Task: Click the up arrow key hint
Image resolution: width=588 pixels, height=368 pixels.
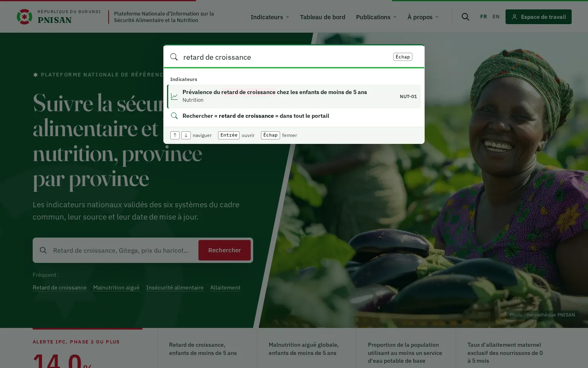Action: pyautogui.click(x=175, y=135)
